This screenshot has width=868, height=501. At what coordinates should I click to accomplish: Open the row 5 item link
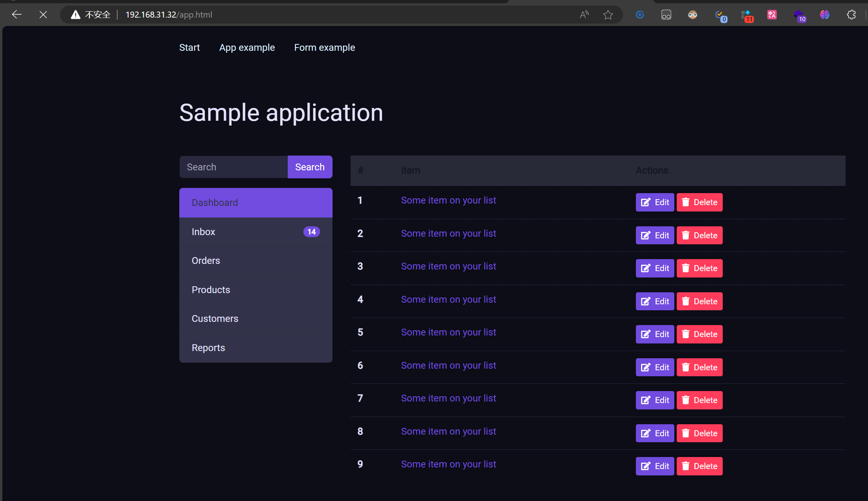click(449, 332)
